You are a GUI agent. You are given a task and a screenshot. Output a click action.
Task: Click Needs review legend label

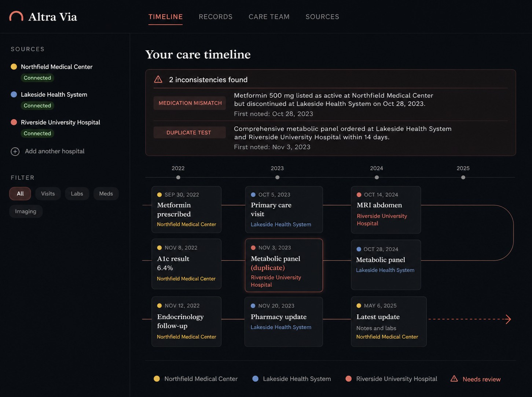coord(481,379)
